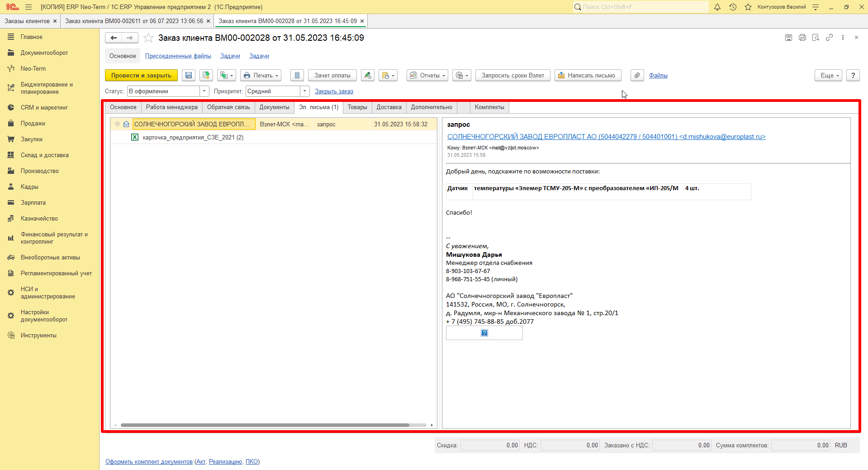Click the document list icon beside Печать

point(297,76)
